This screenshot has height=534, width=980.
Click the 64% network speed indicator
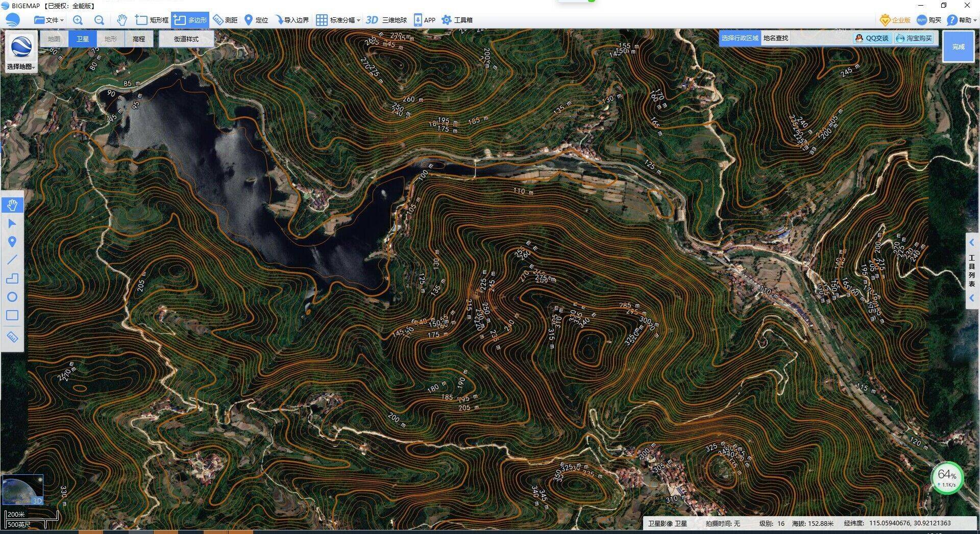947,478
